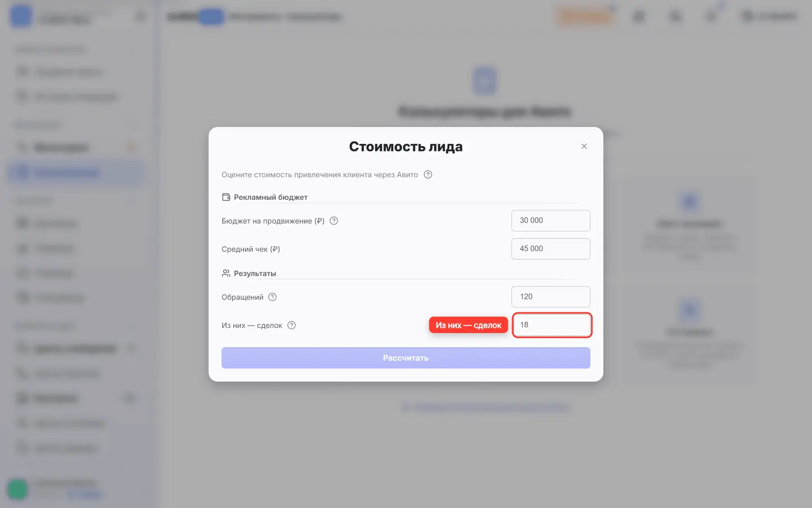Click the red Из них — сделок label
The height and width of the screenshot is (508, 812).
click(x=469, y=325)
